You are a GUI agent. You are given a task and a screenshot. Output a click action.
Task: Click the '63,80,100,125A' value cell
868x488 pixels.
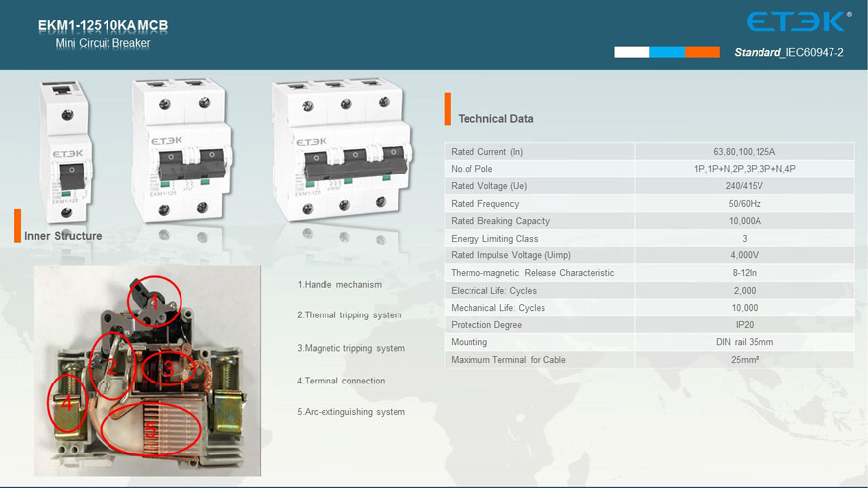(x=745, y=152)
